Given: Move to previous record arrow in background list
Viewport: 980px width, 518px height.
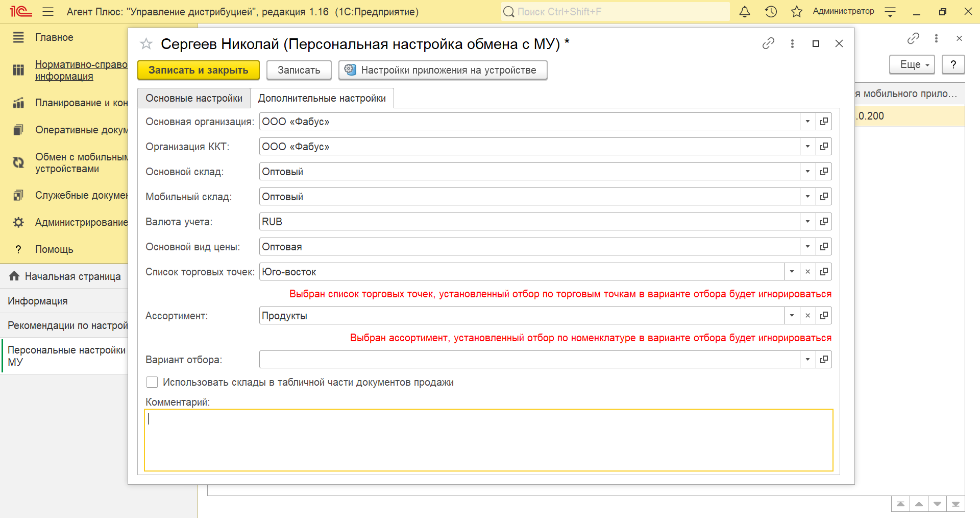Looking at the screenshot, I should pyautogui.click(x=919, y=504).
